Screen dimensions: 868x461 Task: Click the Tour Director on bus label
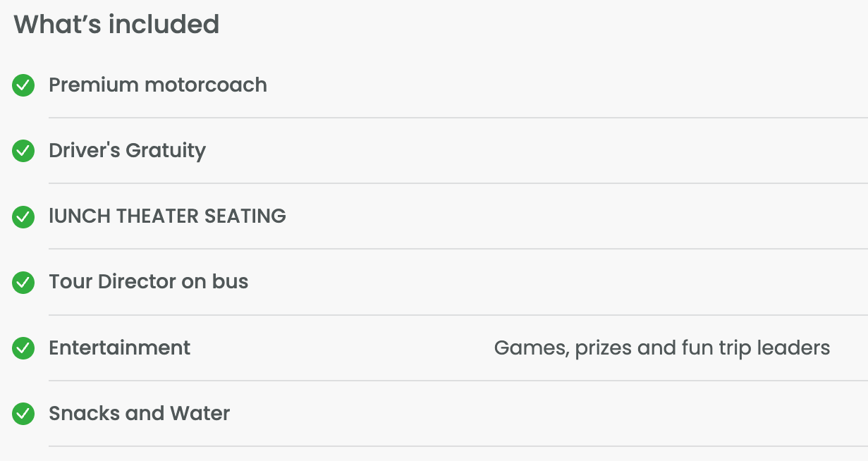pyautogui.click(x=148, y=282)
